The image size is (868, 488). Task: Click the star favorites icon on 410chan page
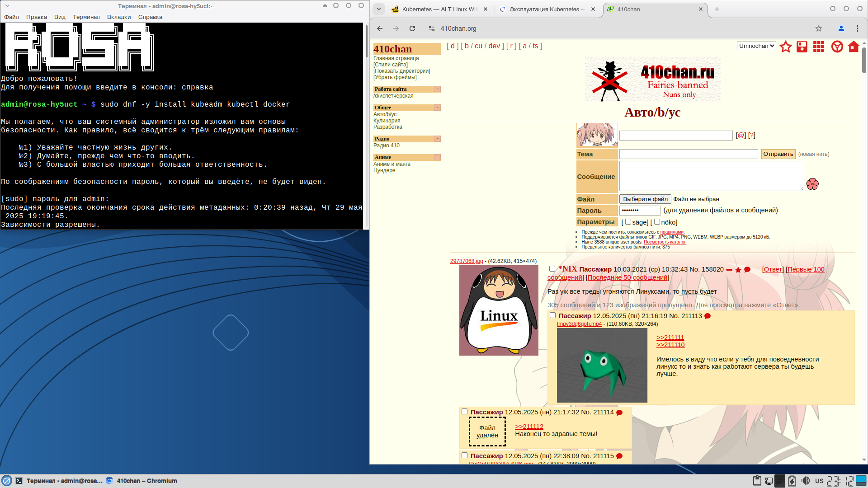(x=786, y=47)
